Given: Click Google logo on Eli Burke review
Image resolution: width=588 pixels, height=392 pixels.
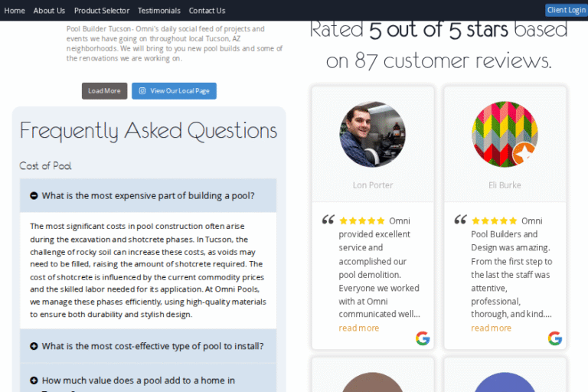Looking at the screenshot, I should tap(555, 338).
